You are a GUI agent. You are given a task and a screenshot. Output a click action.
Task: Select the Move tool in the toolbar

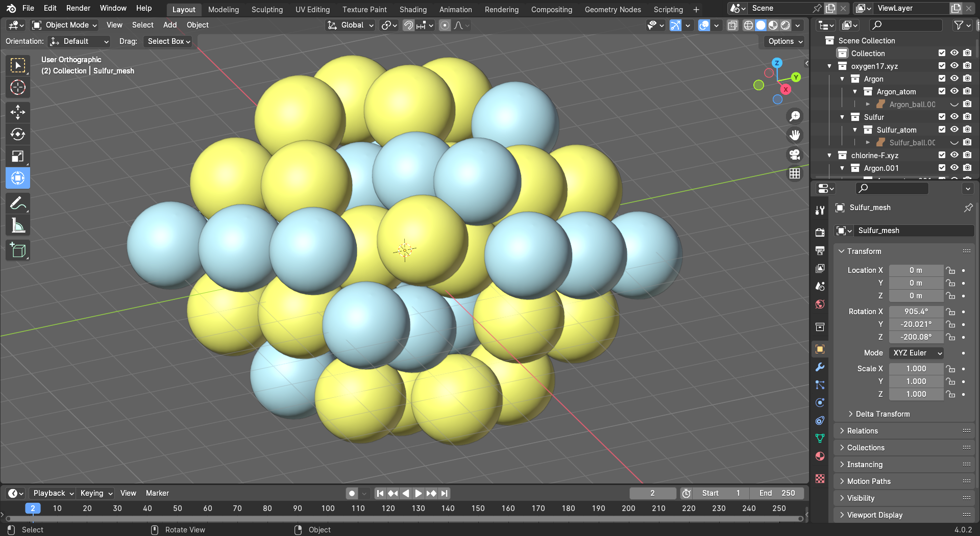(18, 112)
